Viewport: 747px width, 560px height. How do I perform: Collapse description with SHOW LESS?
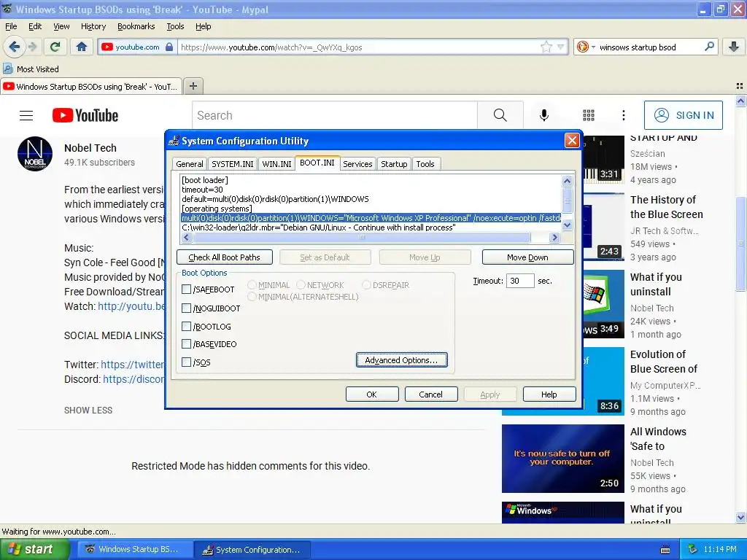[88, 410]
